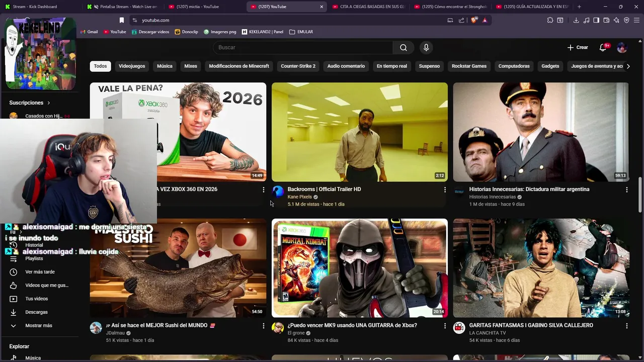Viewport: 644px width, 362px height.
Task: Open Imagenes png bookmark
Action: 220,32
